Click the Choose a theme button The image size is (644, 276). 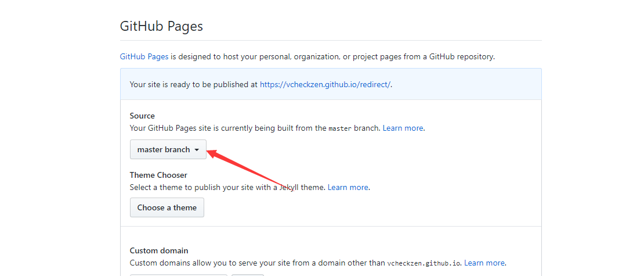click(167, 207)
